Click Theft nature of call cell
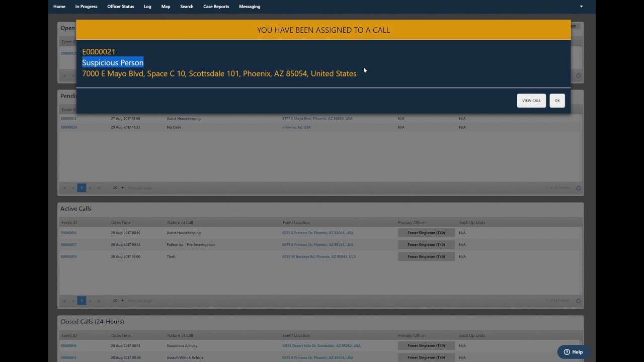The height and width of the screenshot is (362, 644). (x=172, y=257)
